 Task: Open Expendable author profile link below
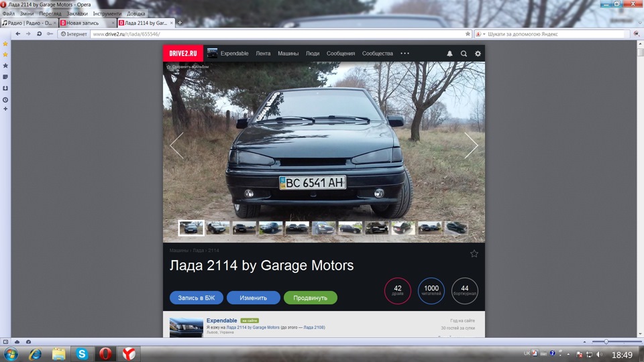tap(222, 320)
